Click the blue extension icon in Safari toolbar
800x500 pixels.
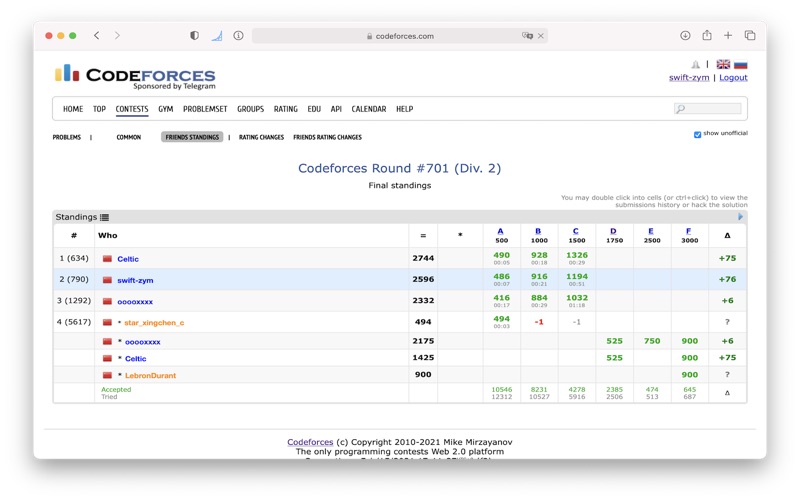(217, 36)
